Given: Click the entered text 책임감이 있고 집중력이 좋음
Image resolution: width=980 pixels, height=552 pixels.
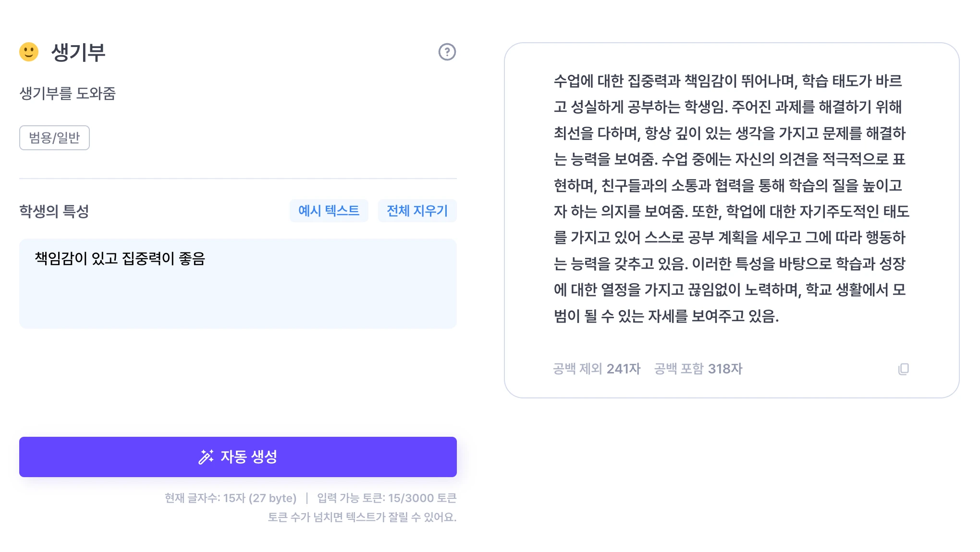Looking at the screenshot, I should pos(120,259).
